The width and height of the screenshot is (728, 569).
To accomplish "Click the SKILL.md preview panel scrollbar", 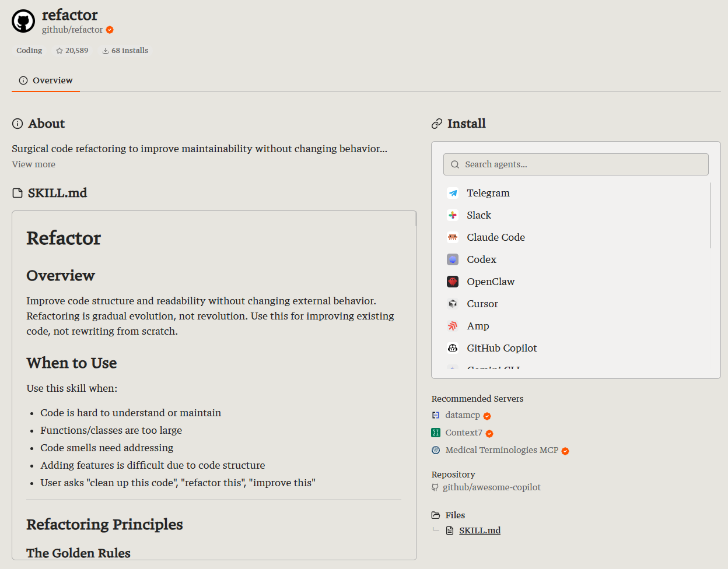I will click(x=416, y=219).
